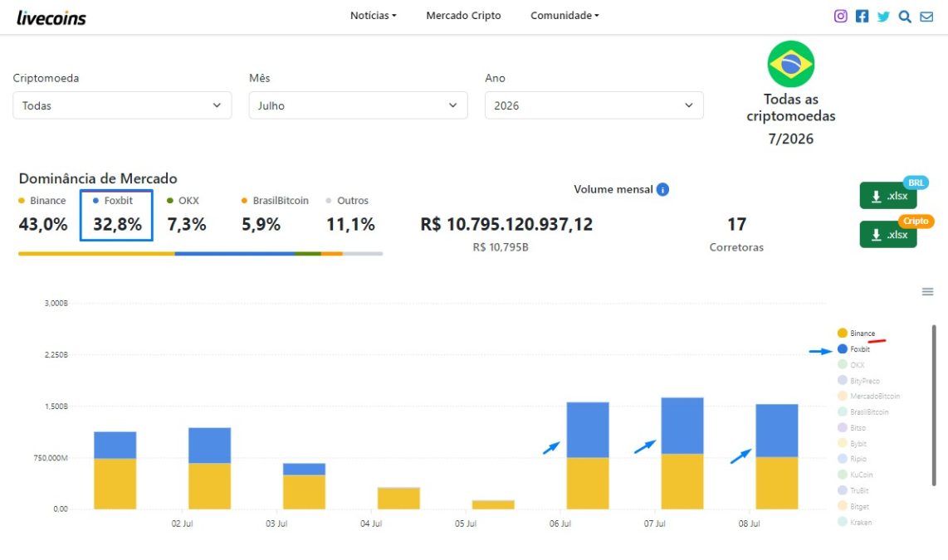Viewport: 948px width, 560px height.
Task: Click the BrasilBitcoin 5,9% dominance value
Action: coord(261,225)
